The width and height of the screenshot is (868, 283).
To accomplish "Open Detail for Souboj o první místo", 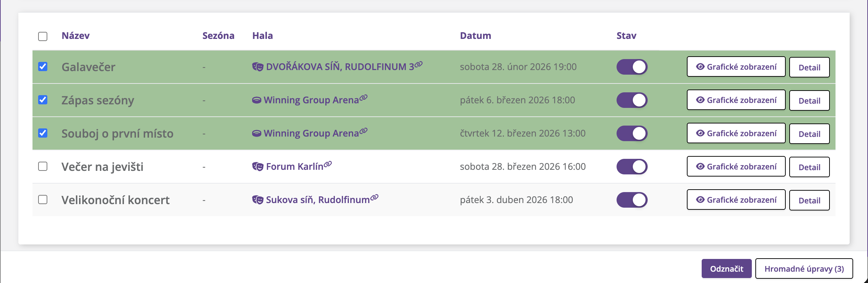I will 809,134.
